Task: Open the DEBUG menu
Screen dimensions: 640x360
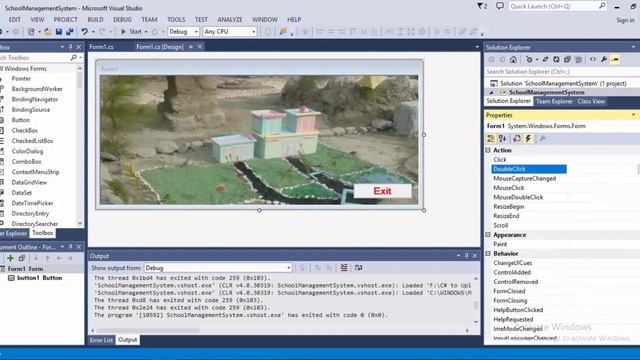Action: pos(122,20)
